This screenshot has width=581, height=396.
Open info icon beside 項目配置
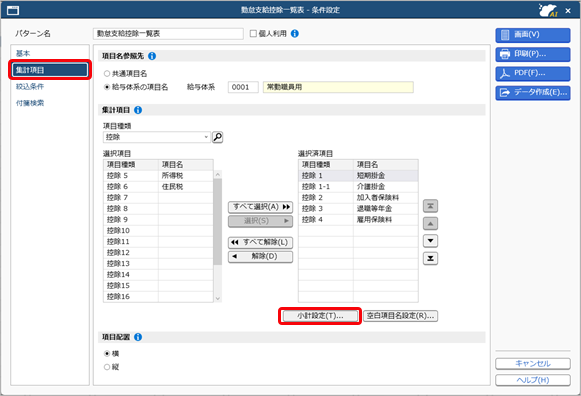[x=138, y=337]
